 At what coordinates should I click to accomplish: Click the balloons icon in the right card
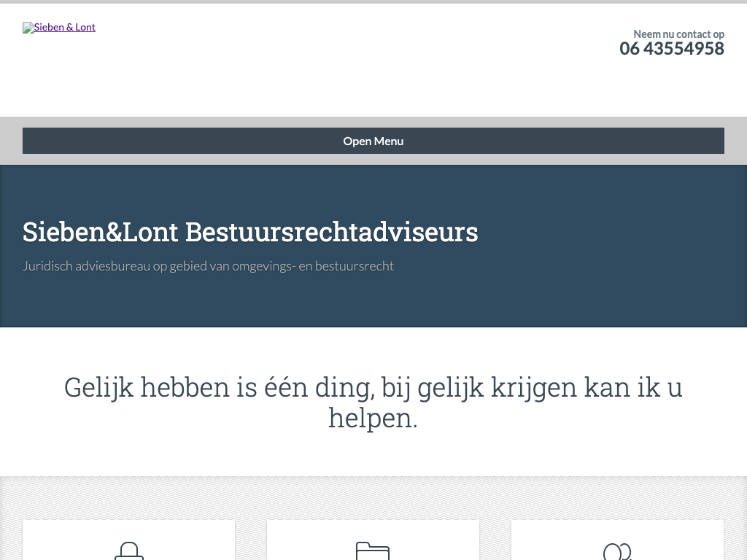(x=617, y=552)
